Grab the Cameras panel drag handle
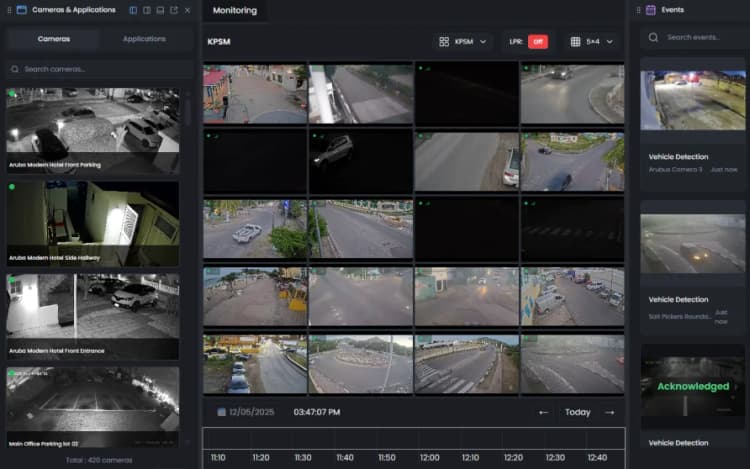This screenshot has width=750, height=469. [9, 10]
